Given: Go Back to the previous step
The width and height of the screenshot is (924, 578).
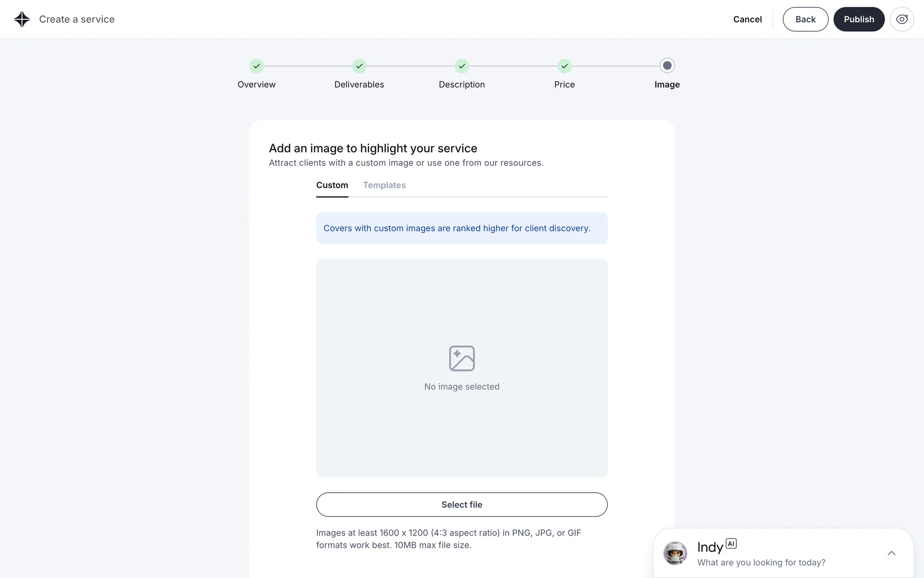Looking at the screenshot, I should tap(805, 19).
